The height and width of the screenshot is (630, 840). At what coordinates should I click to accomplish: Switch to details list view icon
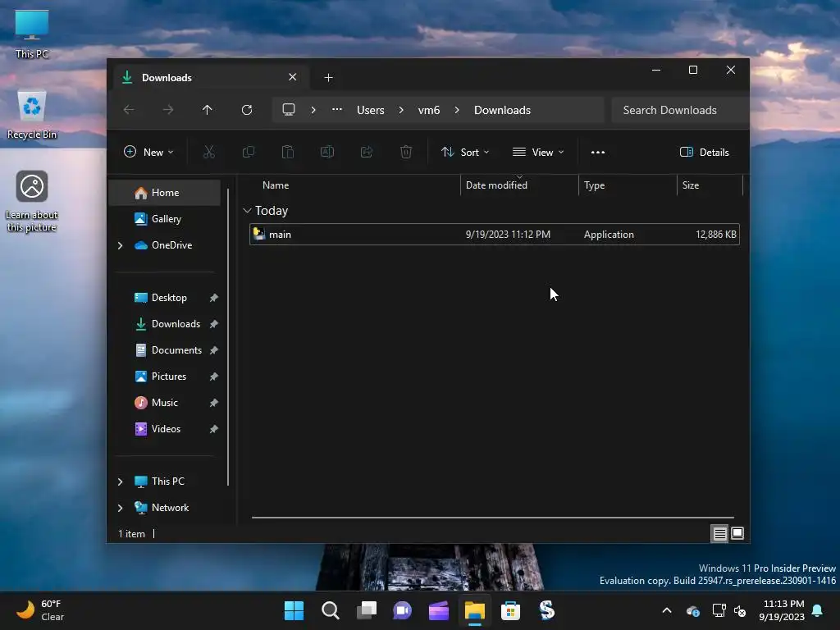(x=719, y=533)
